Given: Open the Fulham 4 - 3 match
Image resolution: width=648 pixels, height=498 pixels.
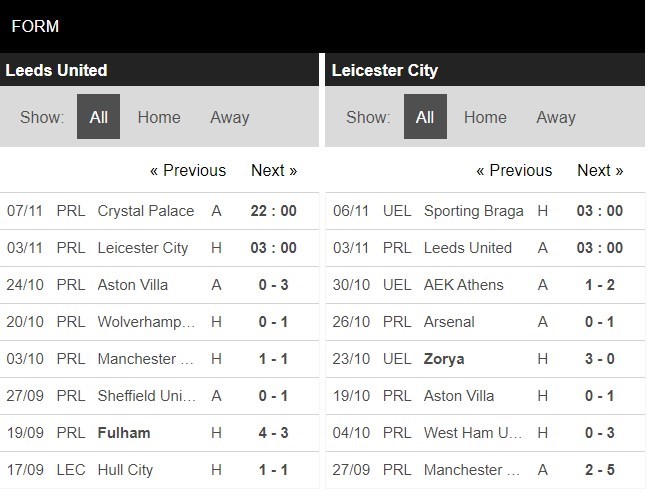Looking at the screenshot, I should point(125,433).
